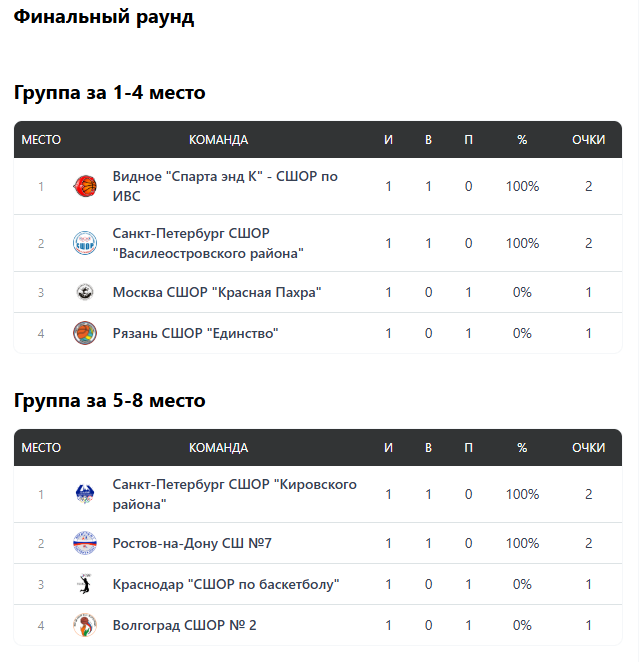Viewport: 639px width, 662px height.
Task: Open team Москва СШОР "Красная Пахра"
Action: coord(217,292)
